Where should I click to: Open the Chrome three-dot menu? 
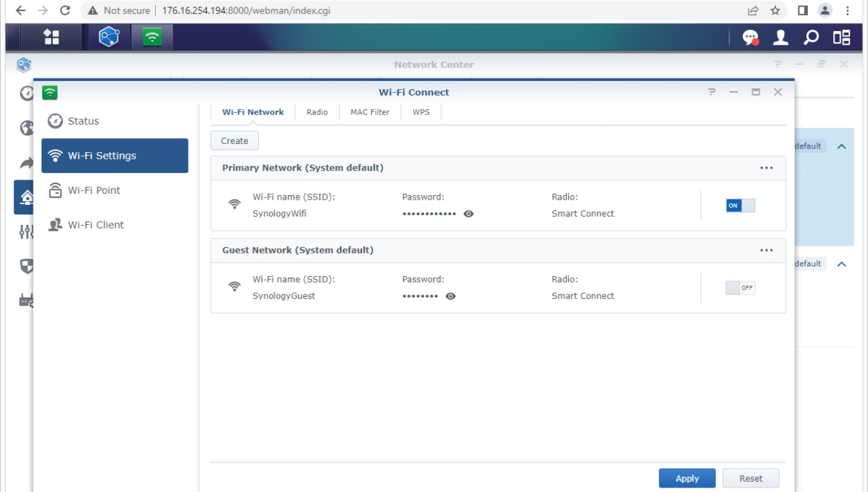pos(847,10)
